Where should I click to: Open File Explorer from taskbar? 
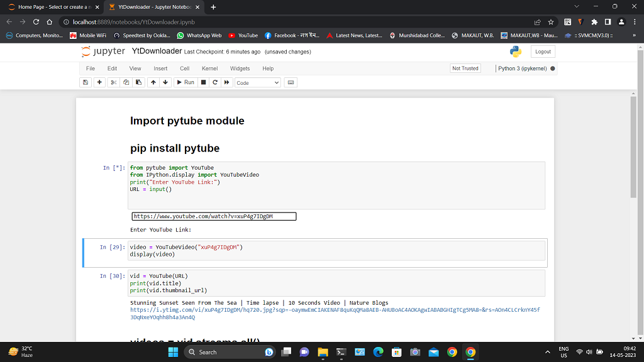(x=323, y=352)
